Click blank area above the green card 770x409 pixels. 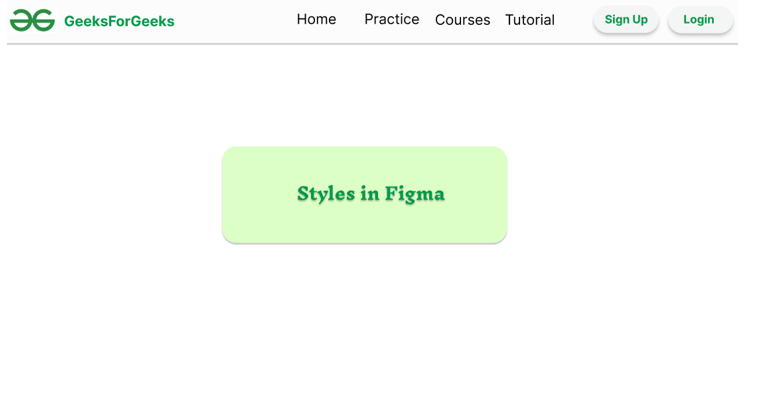click(364, 95)
